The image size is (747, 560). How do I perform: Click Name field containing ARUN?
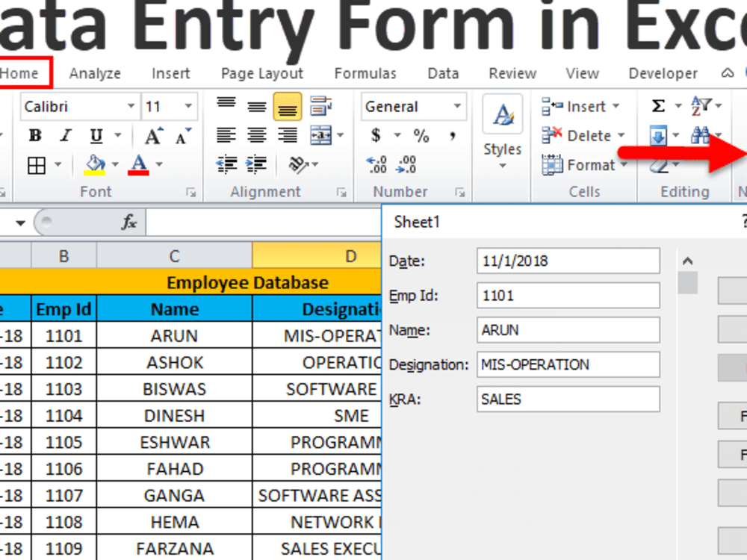pyautogui.click(x=568, y=330)
